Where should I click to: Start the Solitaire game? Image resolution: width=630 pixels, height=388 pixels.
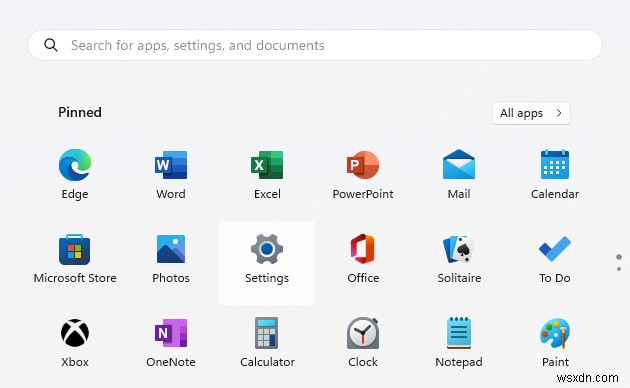coord(459,249)
